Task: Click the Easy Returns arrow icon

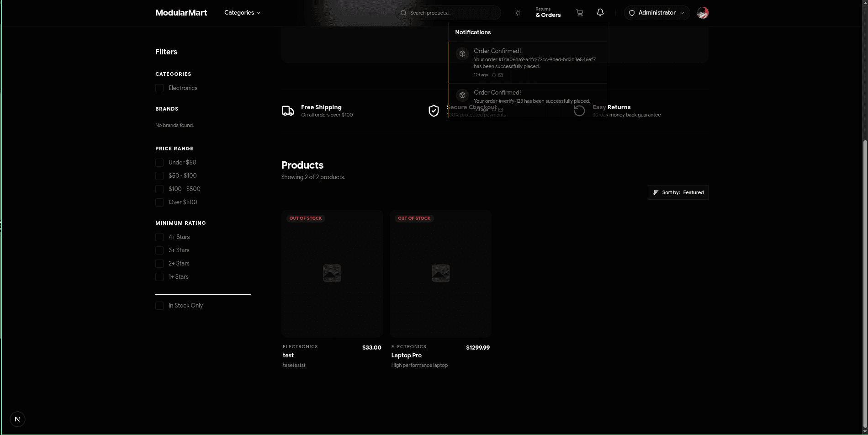Action: point(579,111)
